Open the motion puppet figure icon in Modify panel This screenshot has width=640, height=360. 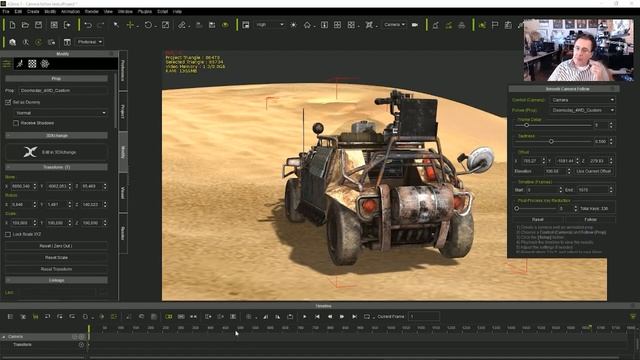click(x=20, y=64)
